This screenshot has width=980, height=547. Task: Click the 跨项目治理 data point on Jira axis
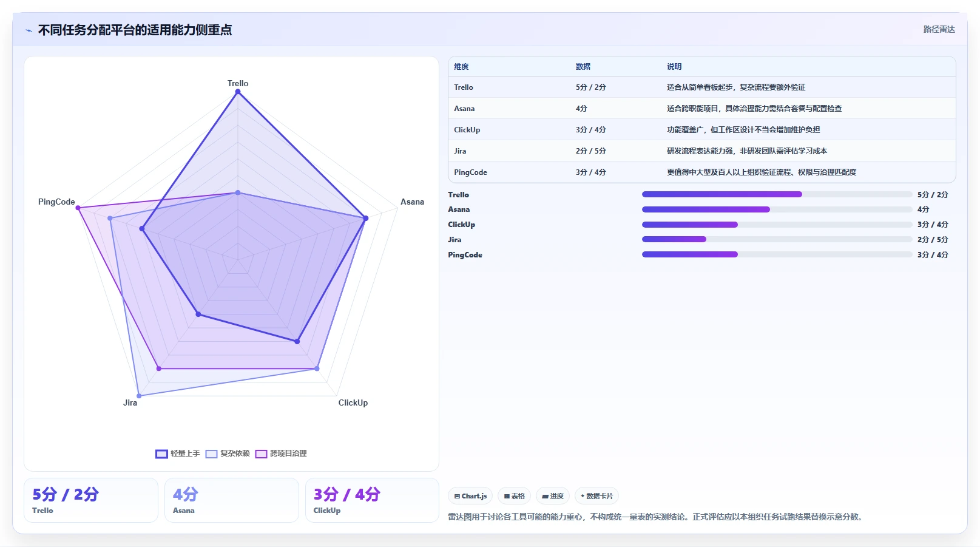tap(159, 369)
